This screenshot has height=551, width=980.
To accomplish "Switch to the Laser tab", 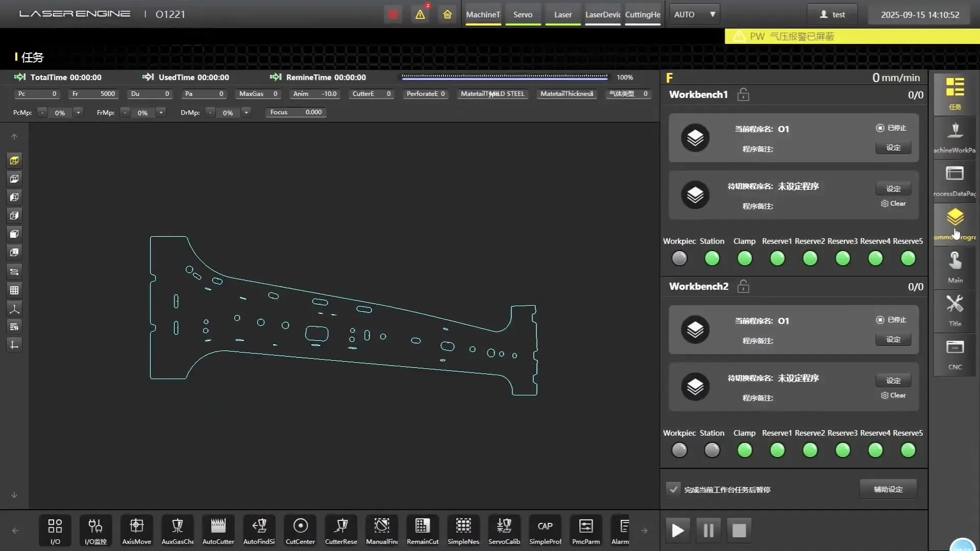I will click(x=563, y=15).
